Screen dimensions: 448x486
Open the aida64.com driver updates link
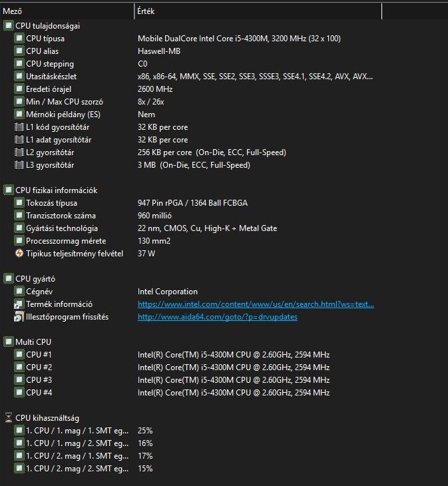pos(217,317)
